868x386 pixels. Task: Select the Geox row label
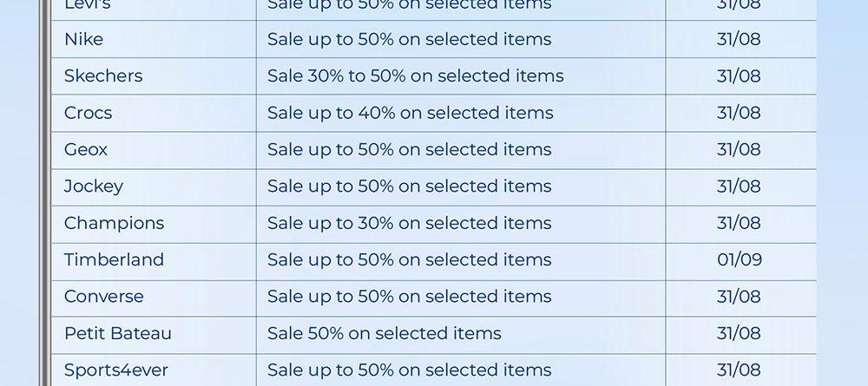(x=86, y=149)
